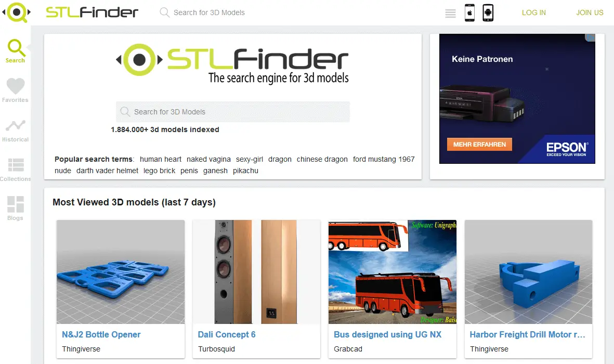614x364 pixels.
Task: Focus the header search box
Action: point(208,12)
